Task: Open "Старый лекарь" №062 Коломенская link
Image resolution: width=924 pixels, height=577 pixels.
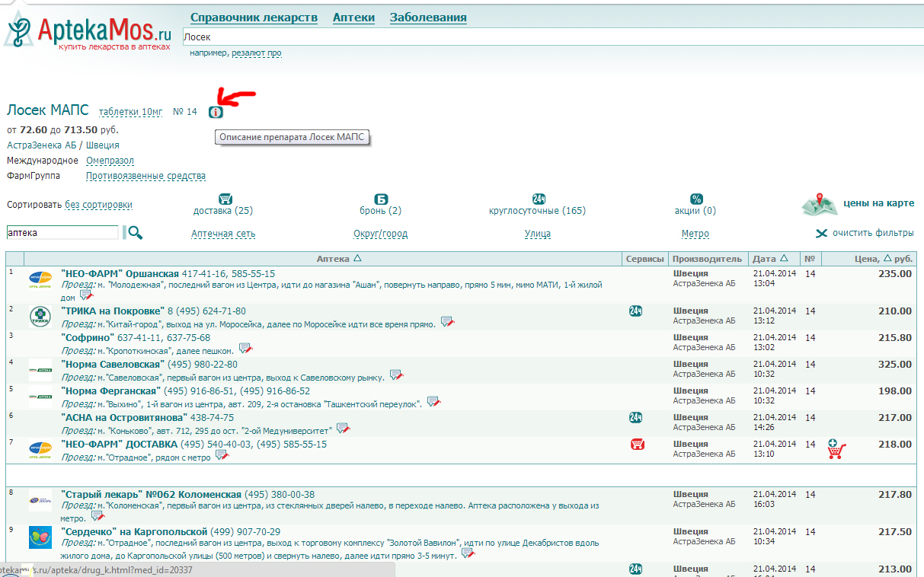Action: 151,494
